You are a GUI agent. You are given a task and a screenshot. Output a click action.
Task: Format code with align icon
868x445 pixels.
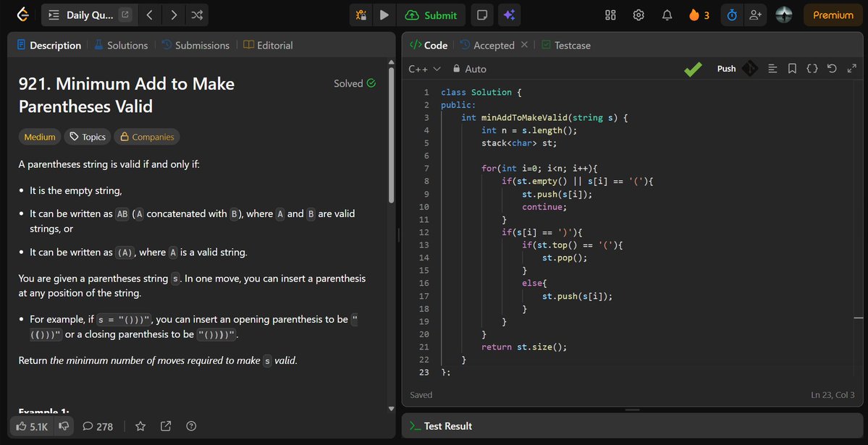coord(772,69)
